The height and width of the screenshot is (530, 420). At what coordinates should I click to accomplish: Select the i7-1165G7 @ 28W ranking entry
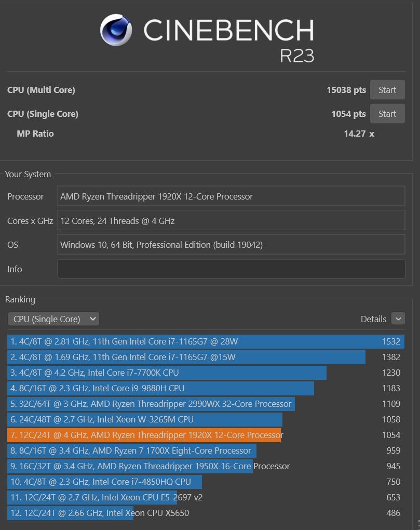pyautogui.click(x=206, y=341)
